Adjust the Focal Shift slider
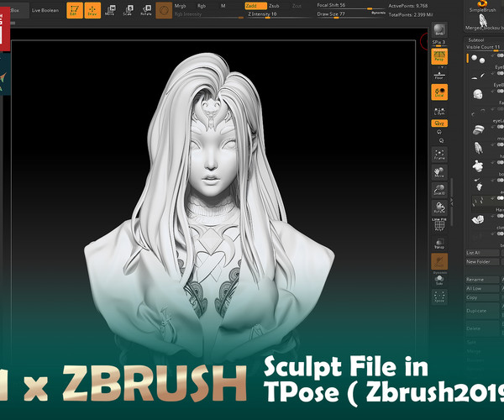 click(349, 6)
